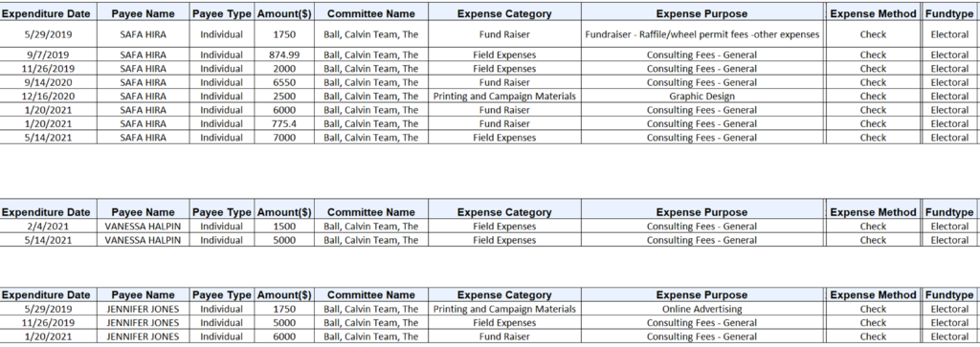Select the JENNIFER JONES cell dated 11/26/2019
The width and height of the screenshot is (980, 347).
coord(144,323)
